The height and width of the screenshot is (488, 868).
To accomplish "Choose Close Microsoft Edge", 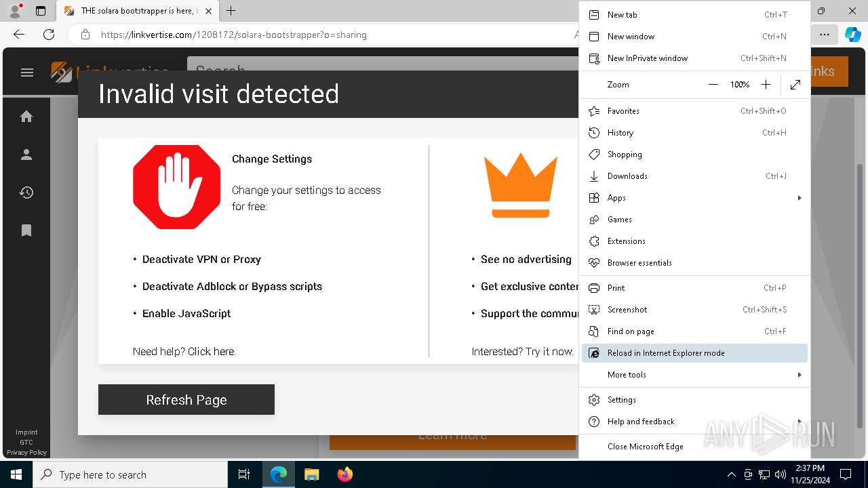I will [x=694, y=447].
